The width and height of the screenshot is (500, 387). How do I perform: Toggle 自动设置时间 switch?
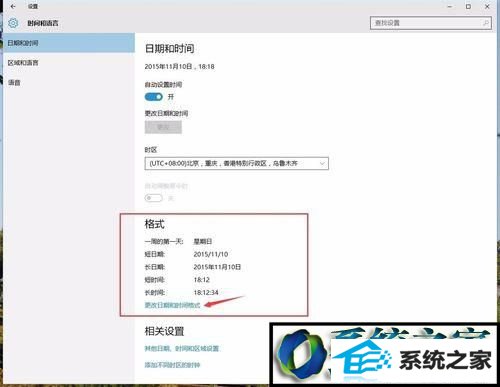coord(154,97)
